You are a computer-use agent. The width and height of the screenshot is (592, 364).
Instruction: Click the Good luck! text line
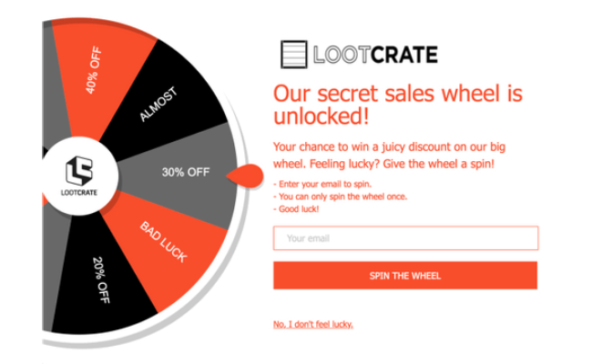tap(296, 209)
